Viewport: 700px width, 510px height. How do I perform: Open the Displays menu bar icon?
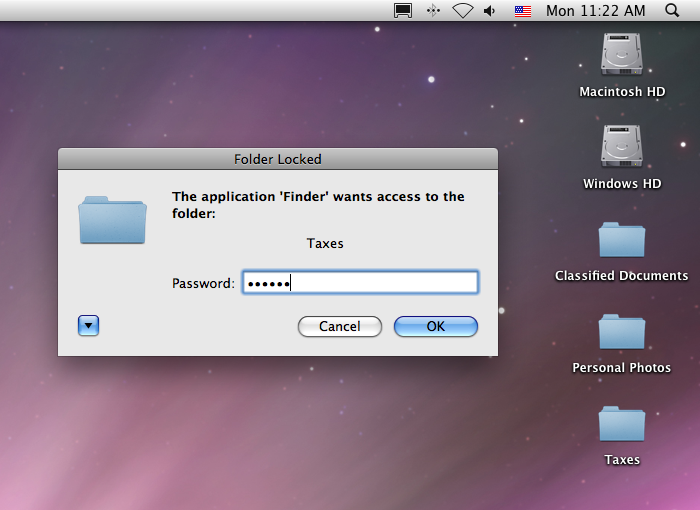[x=403, y=11]
